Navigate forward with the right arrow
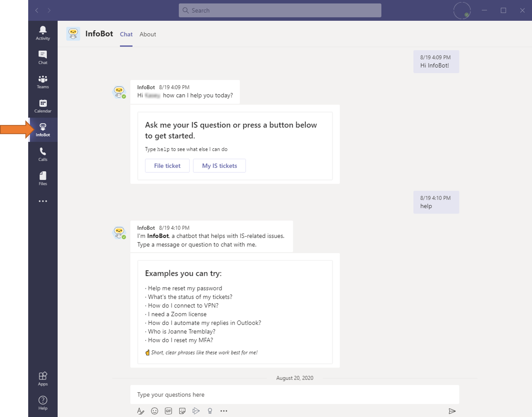Image resolution: width=532 pixels, height=417 pixels. coord(49,10)
